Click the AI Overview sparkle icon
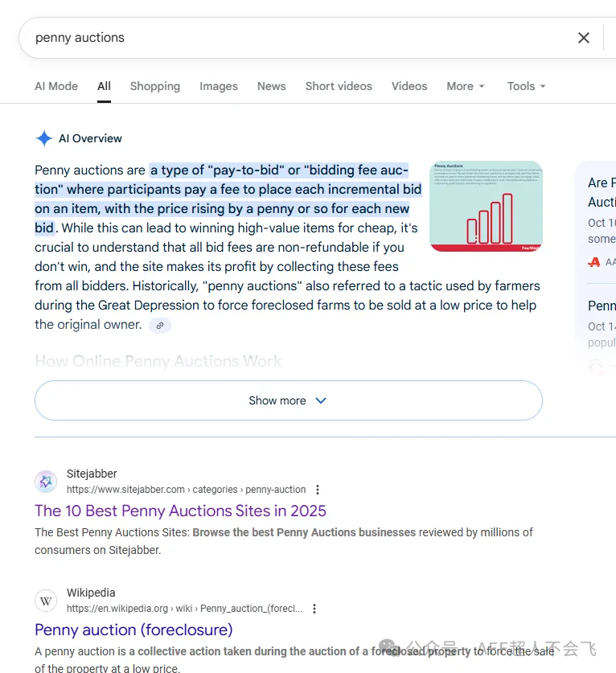 tap(44, 138)
